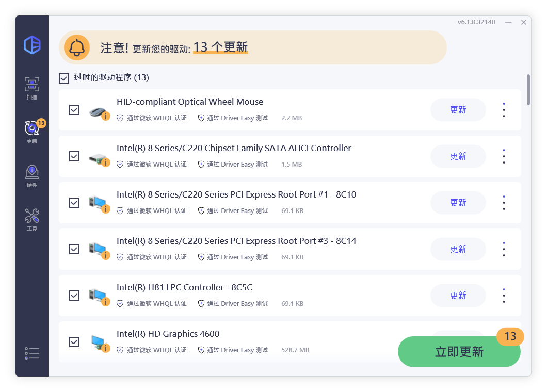Toggle the 过时的驱动程序 select-all checkbox
The image size is (547, 392).
[64, 78]
